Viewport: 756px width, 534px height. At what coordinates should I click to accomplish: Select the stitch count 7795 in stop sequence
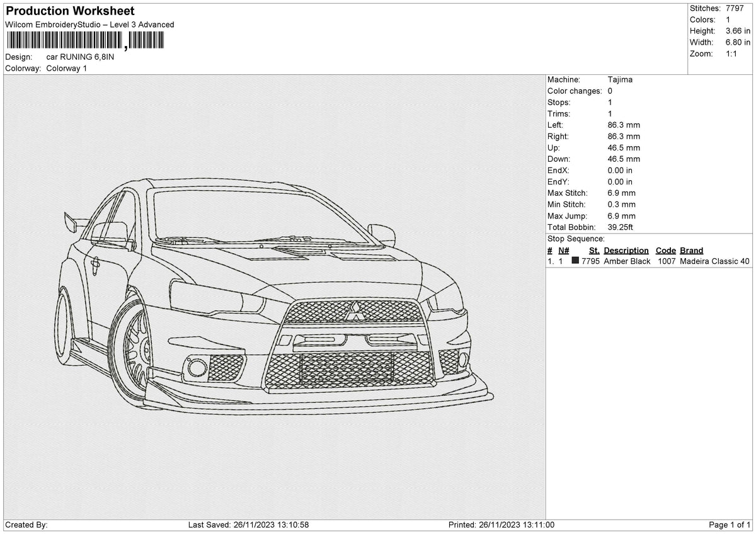[x=590, y=261]
